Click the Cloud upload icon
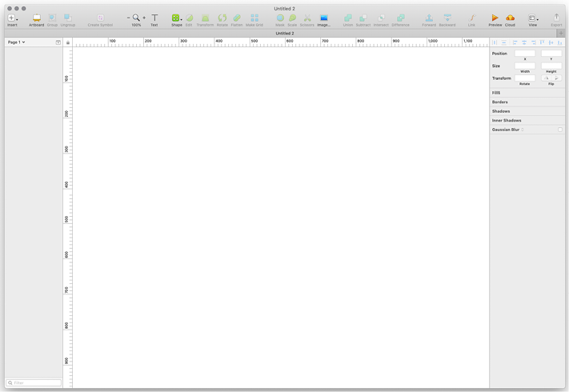 coord(510,18)
